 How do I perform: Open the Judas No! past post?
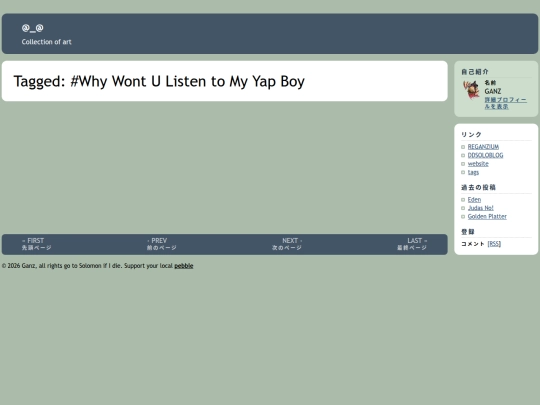(480, 208)
